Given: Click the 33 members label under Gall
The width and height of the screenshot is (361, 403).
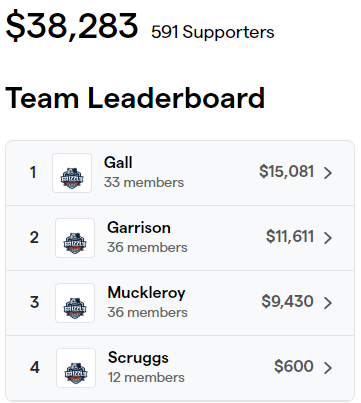Looking at the screenshot, I should coord(144,182).
